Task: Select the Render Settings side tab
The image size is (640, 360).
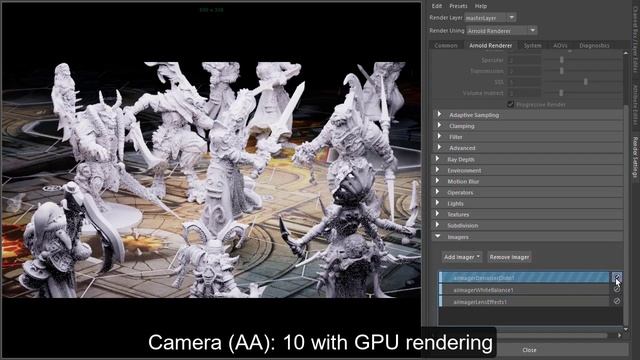Action: (x=635, y=158)
